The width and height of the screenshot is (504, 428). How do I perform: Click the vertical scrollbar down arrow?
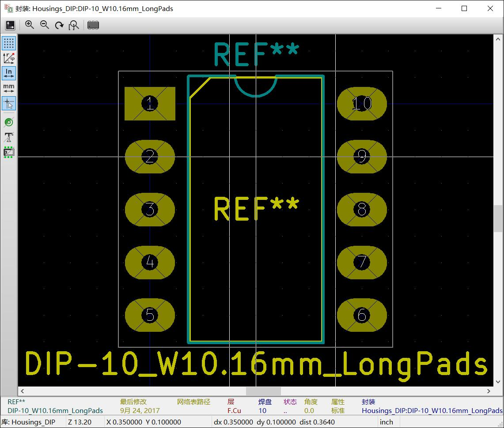pos(498,382)
